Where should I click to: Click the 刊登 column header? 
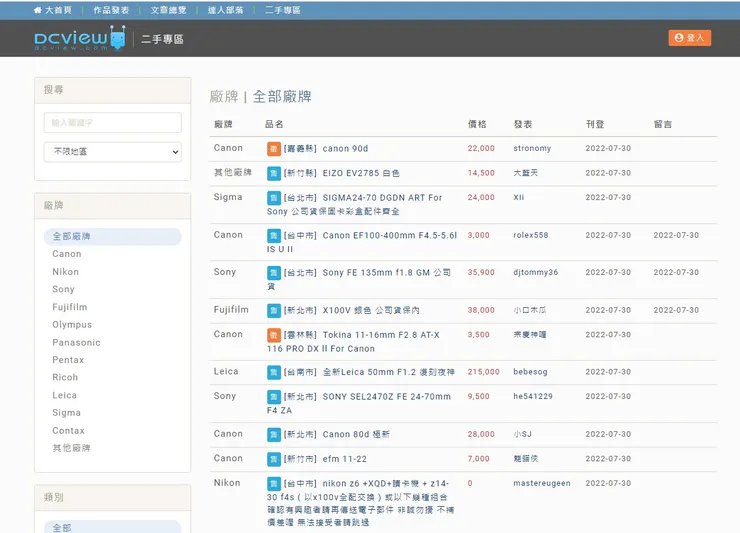595,124
